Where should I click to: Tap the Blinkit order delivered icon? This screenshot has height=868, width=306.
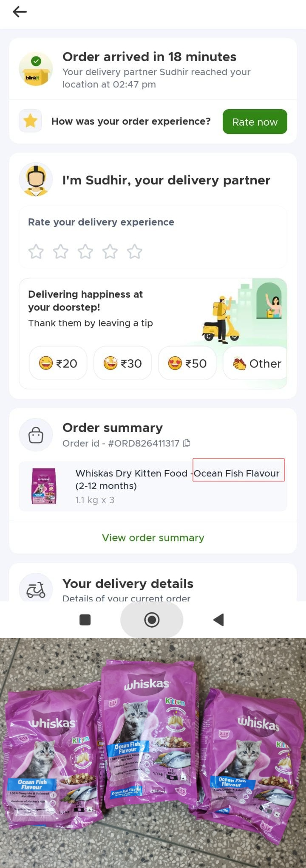36,69
